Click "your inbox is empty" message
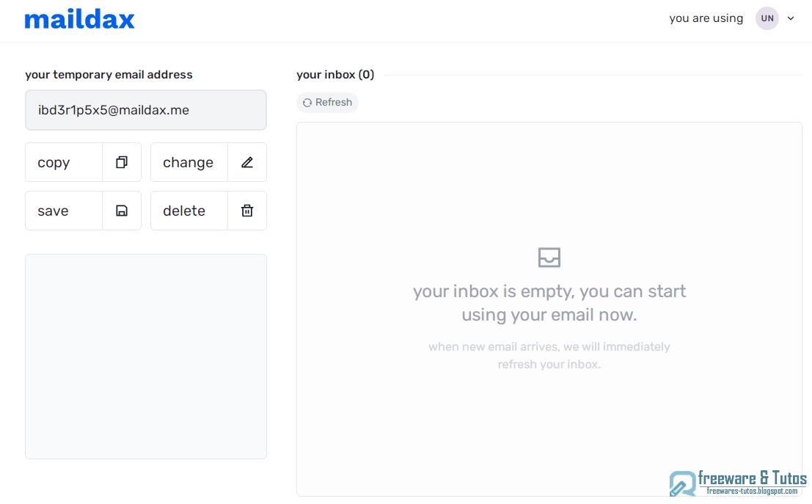 (x=549, y=303)
